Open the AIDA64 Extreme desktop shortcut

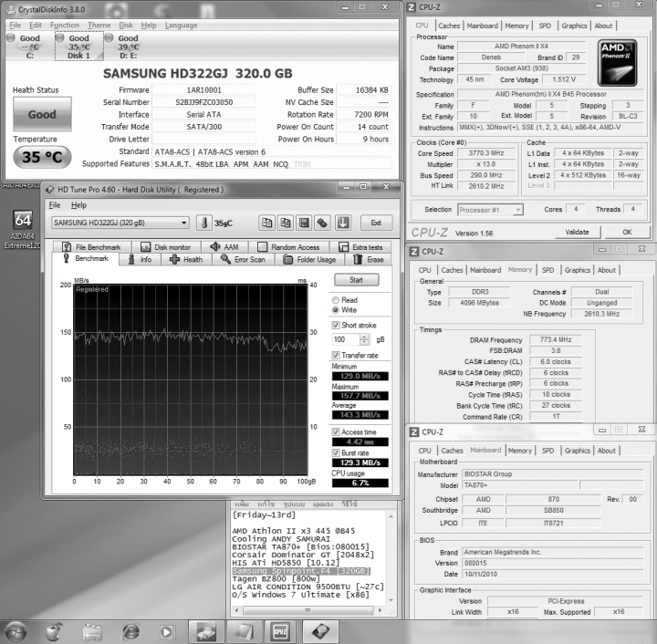coord(23,230)
